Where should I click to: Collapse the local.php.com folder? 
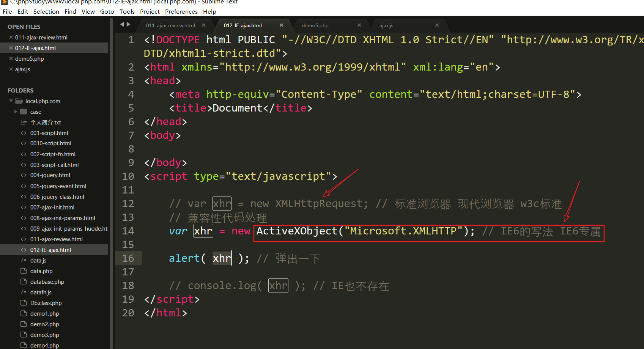click(x=11, y=101)
